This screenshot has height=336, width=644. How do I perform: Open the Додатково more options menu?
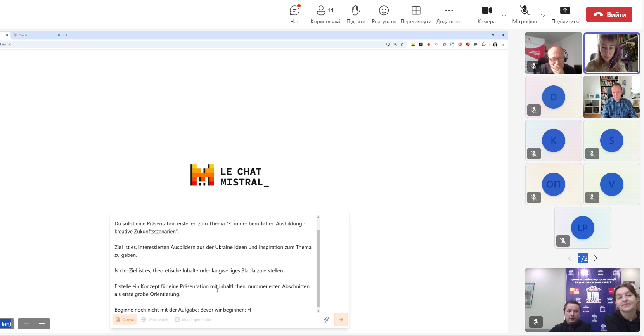pyautogui.click(x=449, y=14)
